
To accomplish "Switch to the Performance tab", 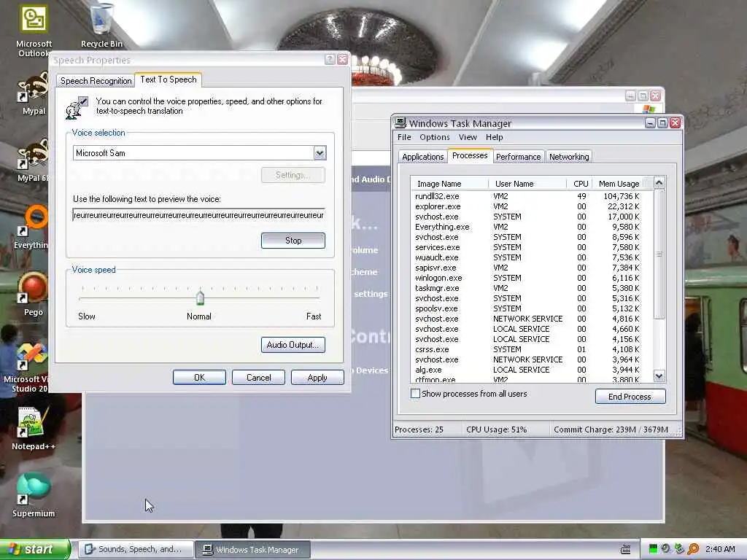I will pos(518,157).
